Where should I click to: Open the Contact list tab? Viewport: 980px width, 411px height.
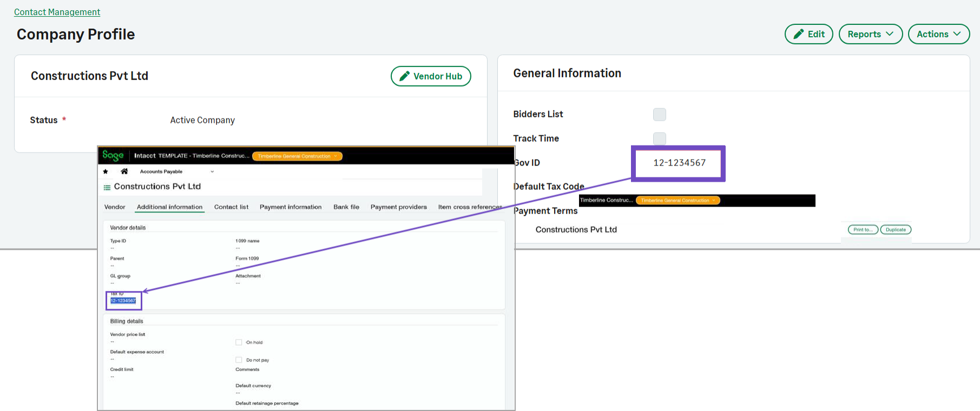(x=231, y=207)
